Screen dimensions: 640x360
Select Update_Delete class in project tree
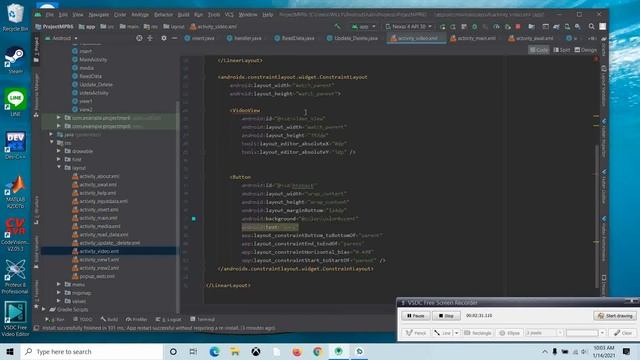[96, 84]
